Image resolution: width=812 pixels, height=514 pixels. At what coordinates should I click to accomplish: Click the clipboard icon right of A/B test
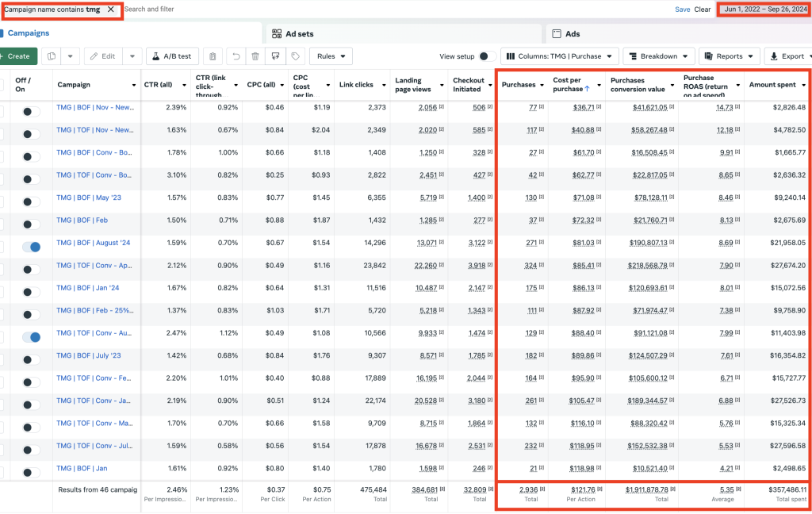[x=213, y=56]
